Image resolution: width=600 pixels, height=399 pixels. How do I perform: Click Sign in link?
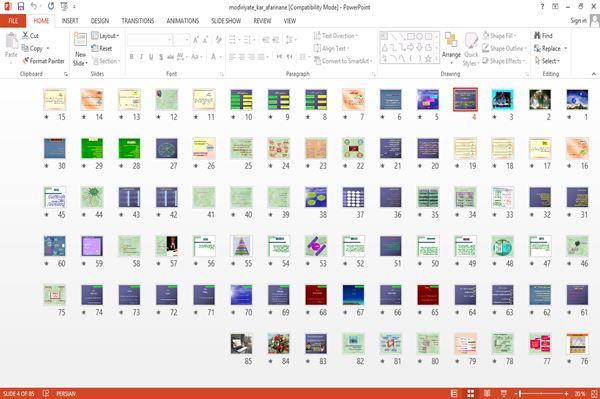click(x=578, y=20)
